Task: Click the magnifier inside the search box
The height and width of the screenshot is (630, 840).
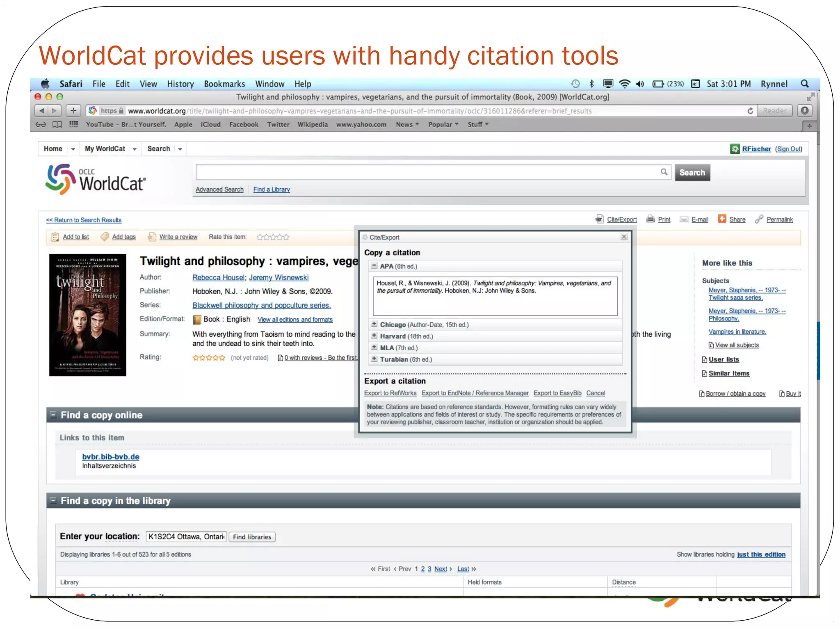Action: 664,172
